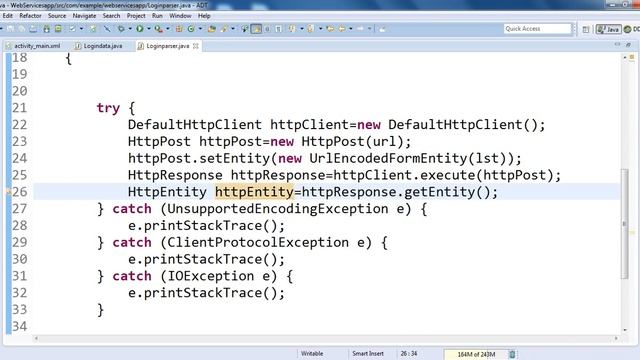Image resolution: width=640 pixels, height=360 pixels.
Task: Click the Run External Tools icon
Action: click(x=158, y=29)
